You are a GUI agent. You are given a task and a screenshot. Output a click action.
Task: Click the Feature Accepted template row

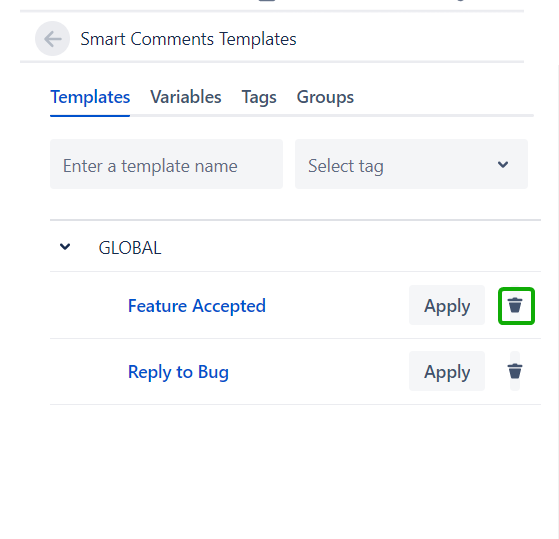pos(295,306)
